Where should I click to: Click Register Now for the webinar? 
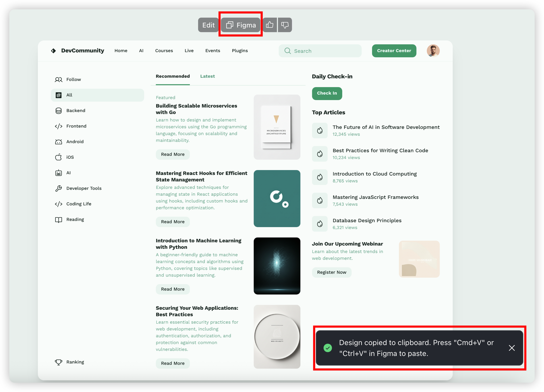tap(331, 272)
